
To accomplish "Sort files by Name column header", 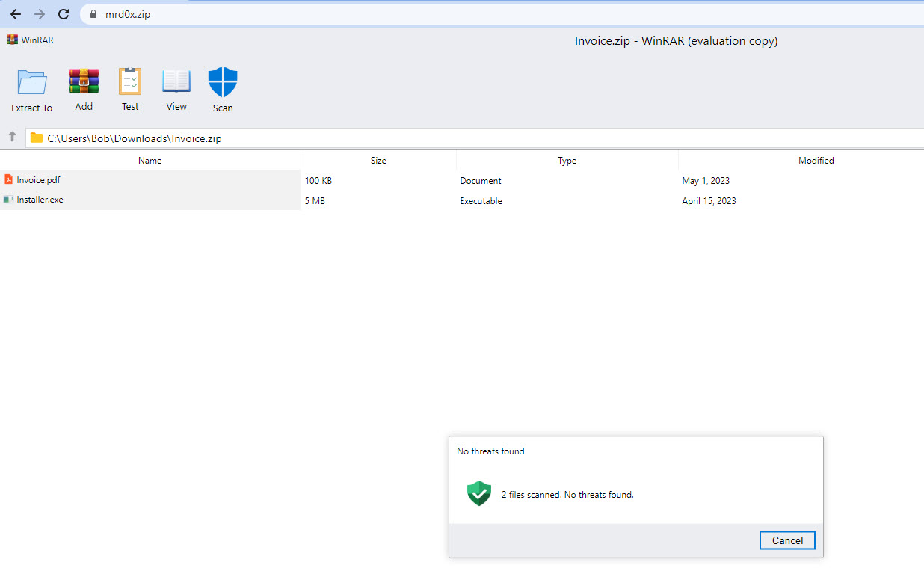I will pos(150,161).
